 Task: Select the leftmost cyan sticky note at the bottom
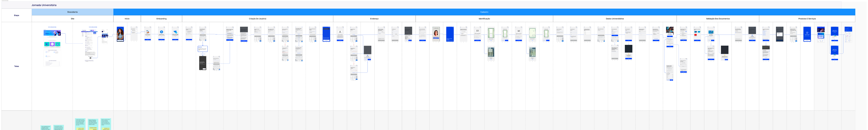[46, 128]
